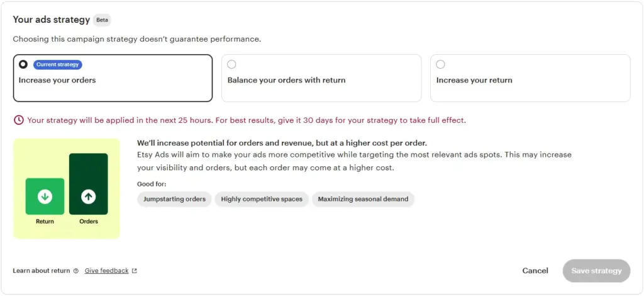Click the Learn about return text
This screenshot has width=644, height=296.
click(x=42, y=271)
